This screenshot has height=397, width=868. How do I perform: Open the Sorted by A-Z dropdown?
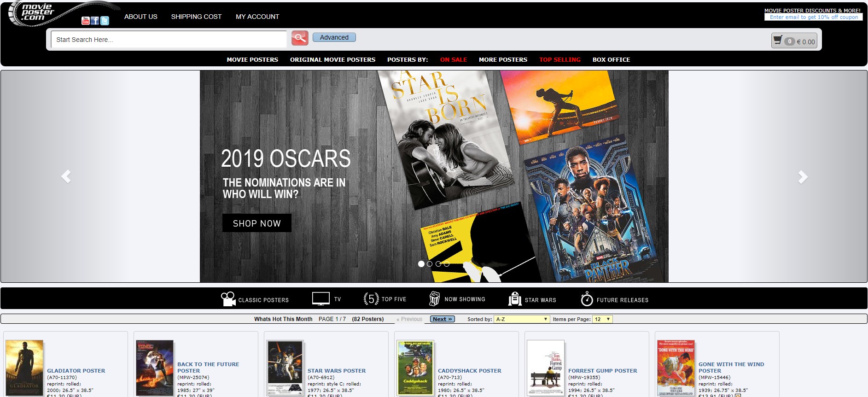point(522,319)
